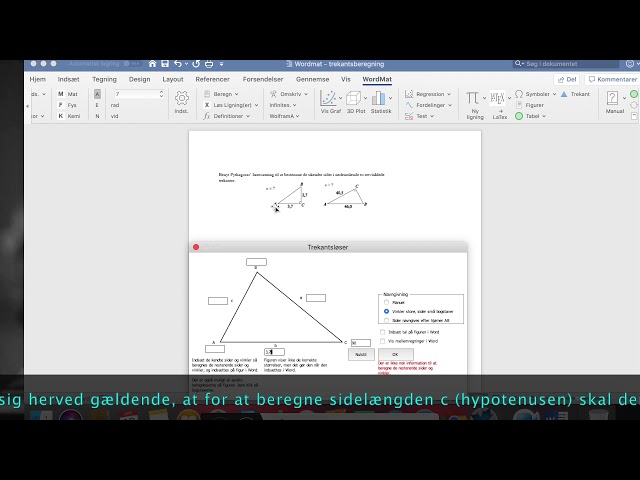Toggle the Automatisk lagring switch

131,64
